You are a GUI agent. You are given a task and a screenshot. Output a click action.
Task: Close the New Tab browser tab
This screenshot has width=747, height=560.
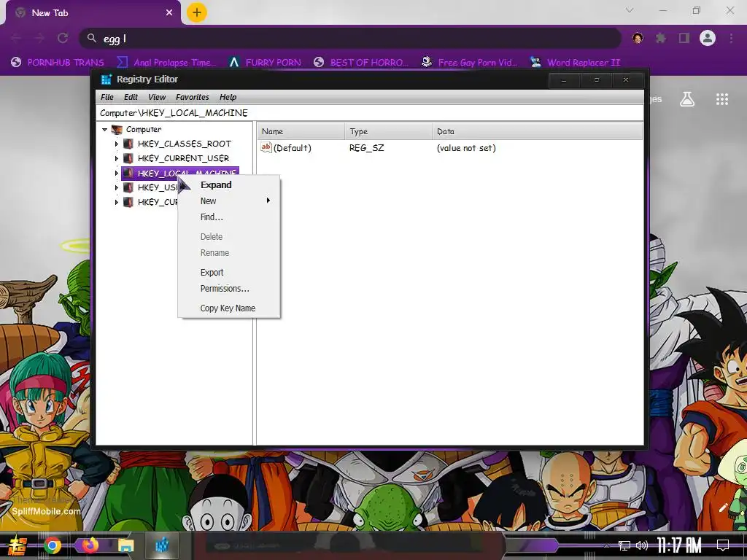click(169, 13)
